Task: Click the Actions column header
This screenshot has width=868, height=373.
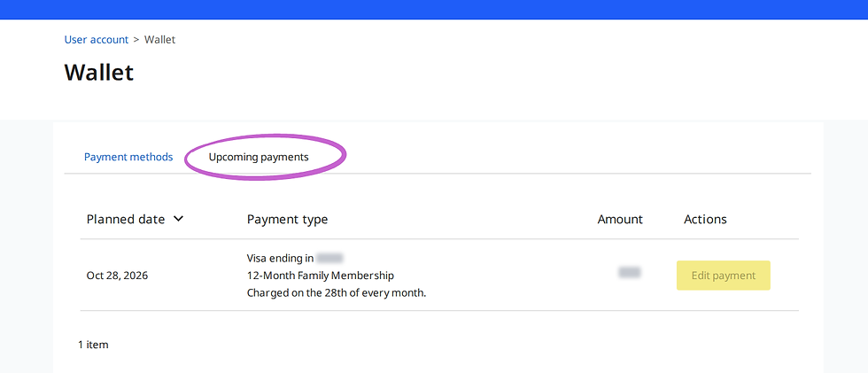Action: [x=705, y=219]
